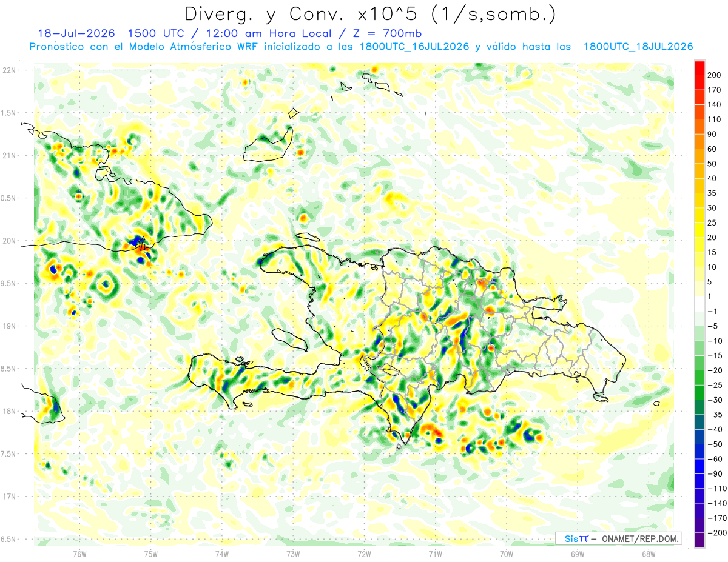Click the '8.5N' latitude label
This screenshot has height=562, width=728.
pos(9,369)
